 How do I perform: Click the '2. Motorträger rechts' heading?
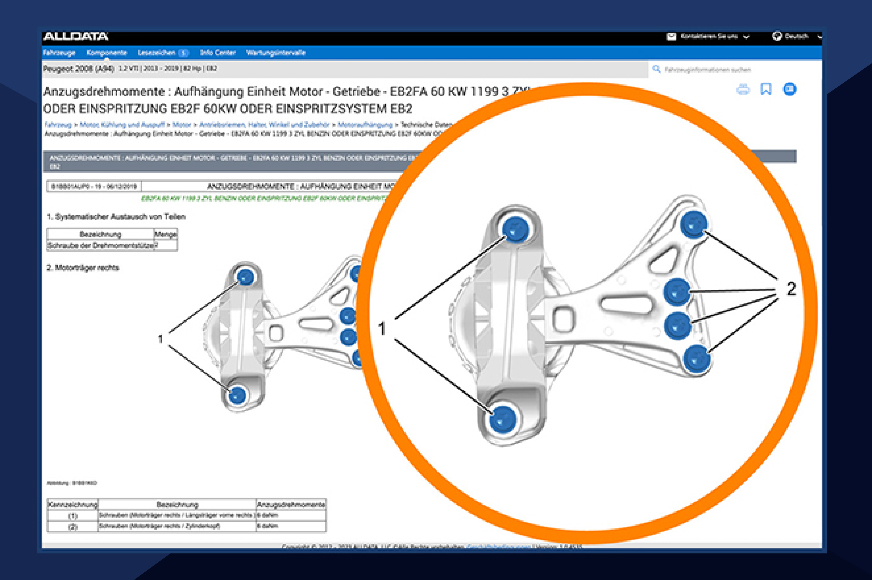point(83,267)
